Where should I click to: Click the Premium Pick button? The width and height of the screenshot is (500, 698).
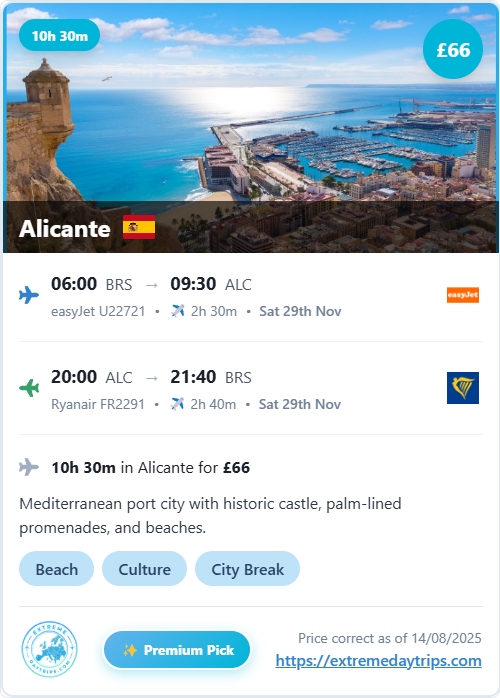[x=177, y=649]
